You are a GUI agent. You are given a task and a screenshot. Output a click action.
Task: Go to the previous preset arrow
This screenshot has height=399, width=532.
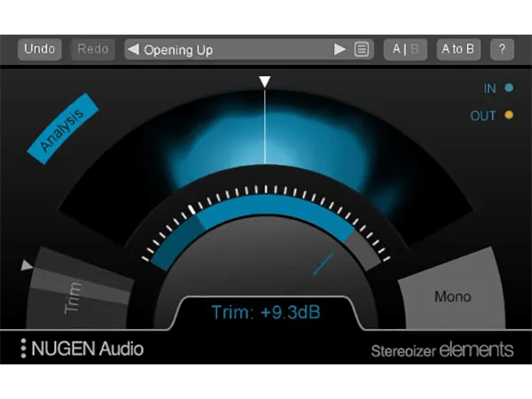coord(133,50)
